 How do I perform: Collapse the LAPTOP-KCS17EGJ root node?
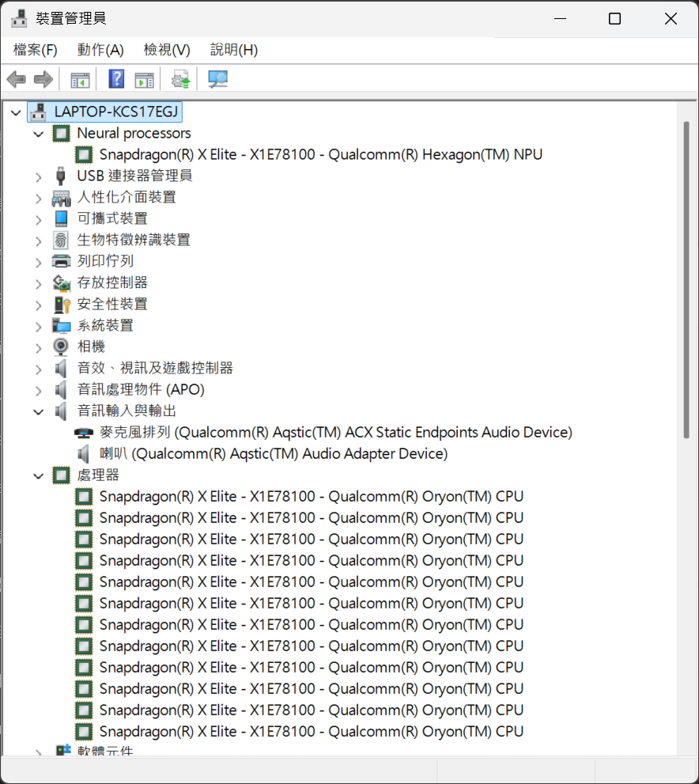16,113
